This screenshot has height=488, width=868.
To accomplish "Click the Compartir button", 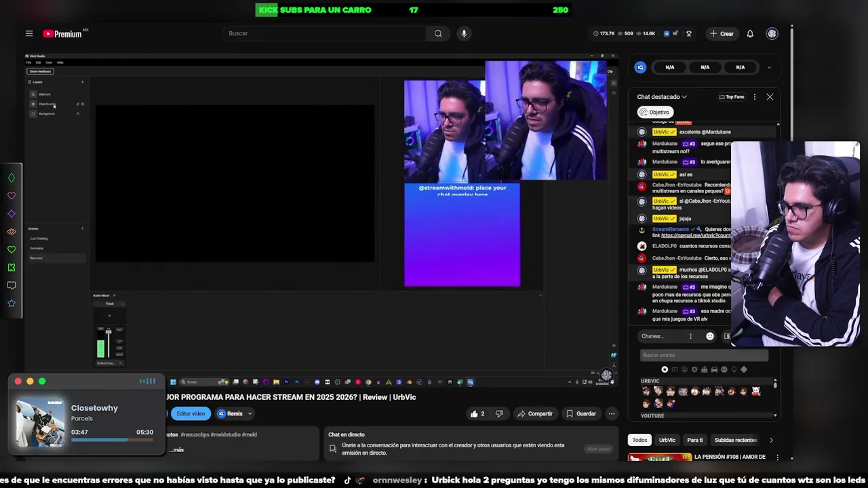I will click(534, 413).
